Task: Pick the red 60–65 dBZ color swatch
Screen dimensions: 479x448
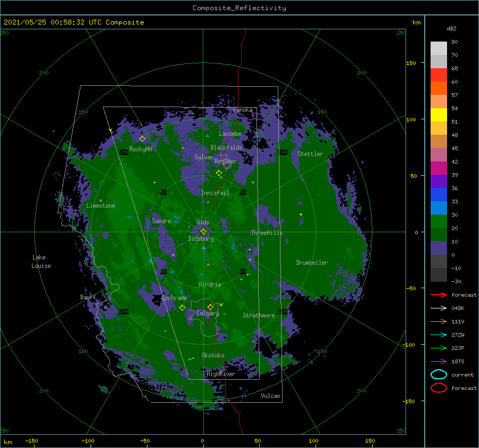Action: [x=439, y=75]
